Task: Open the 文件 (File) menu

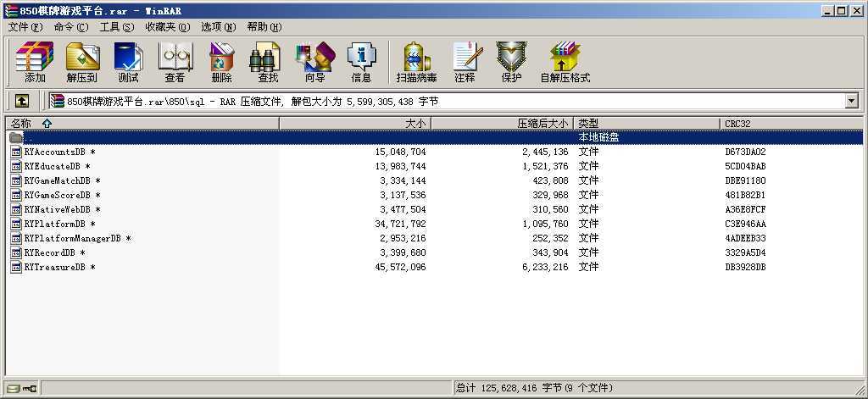Action: [x=25, y=27]
